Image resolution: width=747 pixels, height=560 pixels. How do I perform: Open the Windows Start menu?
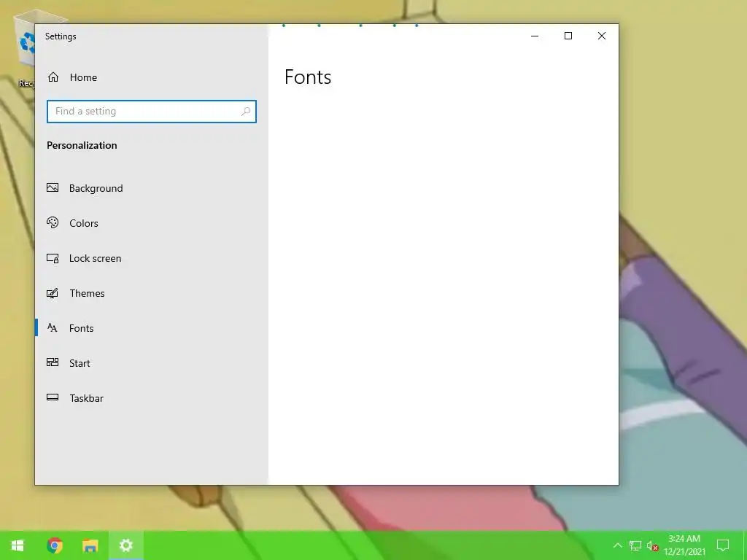[x=18, y=545]
